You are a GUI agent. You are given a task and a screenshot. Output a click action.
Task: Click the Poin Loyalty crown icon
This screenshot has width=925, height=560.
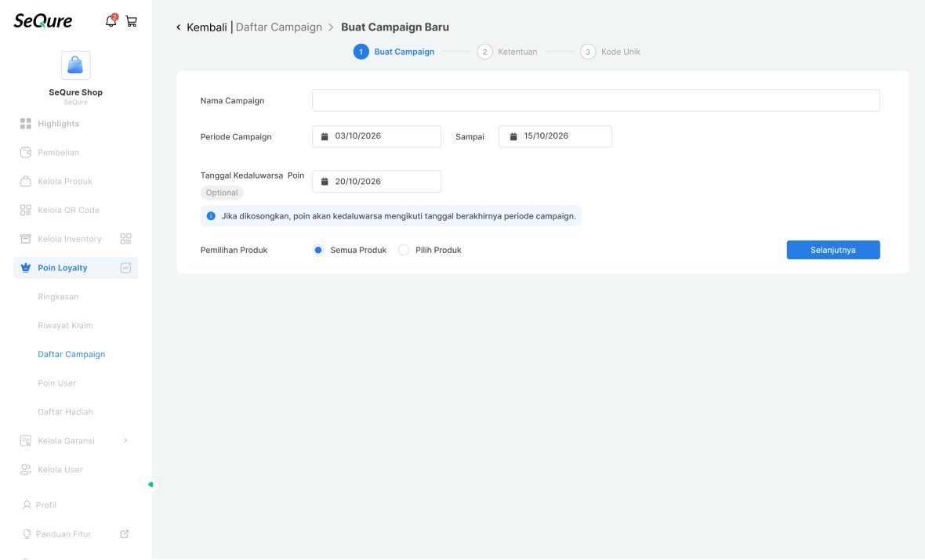point(25,268)
